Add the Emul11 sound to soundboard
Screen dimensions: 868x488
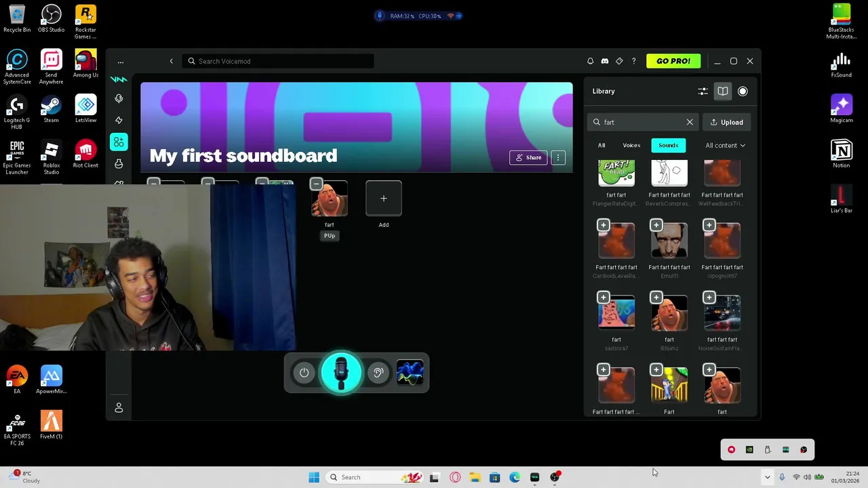pos(656,225)
